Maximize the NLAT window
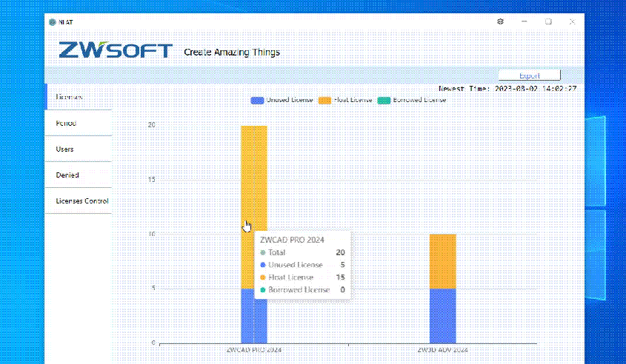The width and height of the screenshot is (626, 364). [x=548, y=21]
